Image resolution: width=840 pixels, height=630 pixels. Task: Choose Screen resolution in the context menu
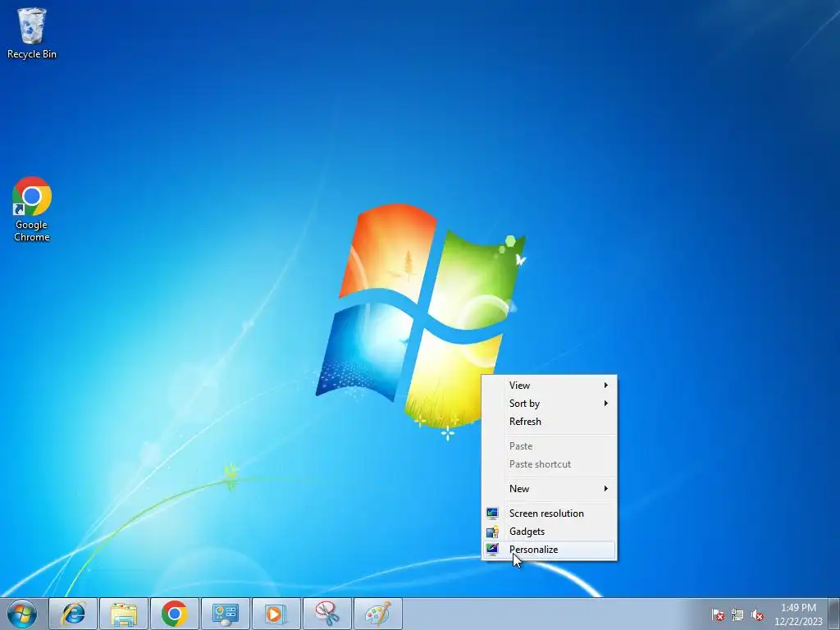pyautogui.click(x=550, y=514)
